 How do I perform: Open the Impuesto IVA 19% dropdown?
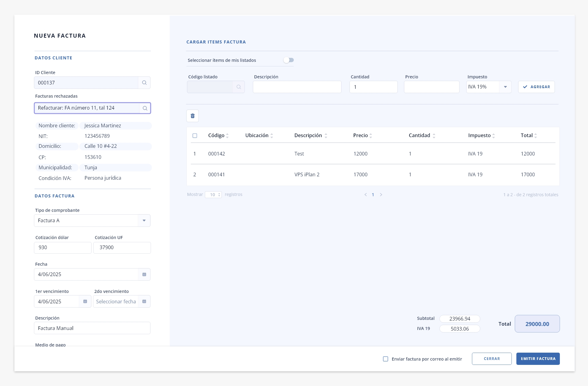pyautogui.click(x=489, y=87)
